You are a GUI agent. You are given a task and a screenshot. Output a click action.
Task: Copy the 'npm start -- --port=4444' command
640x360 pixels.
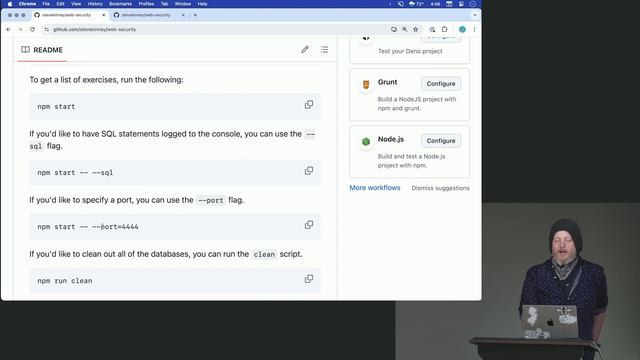(309, 225)
